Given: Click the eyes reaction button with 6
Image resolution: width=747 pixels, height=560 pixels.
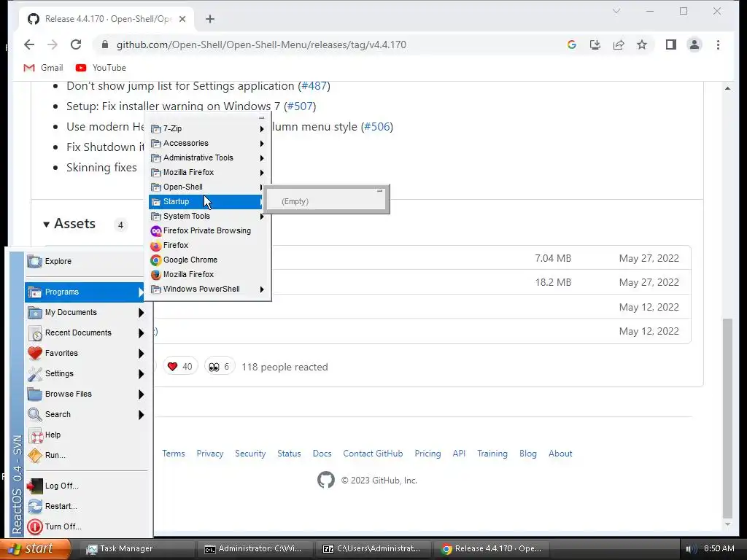Looking at the screenshot, I should coord(219,367).
